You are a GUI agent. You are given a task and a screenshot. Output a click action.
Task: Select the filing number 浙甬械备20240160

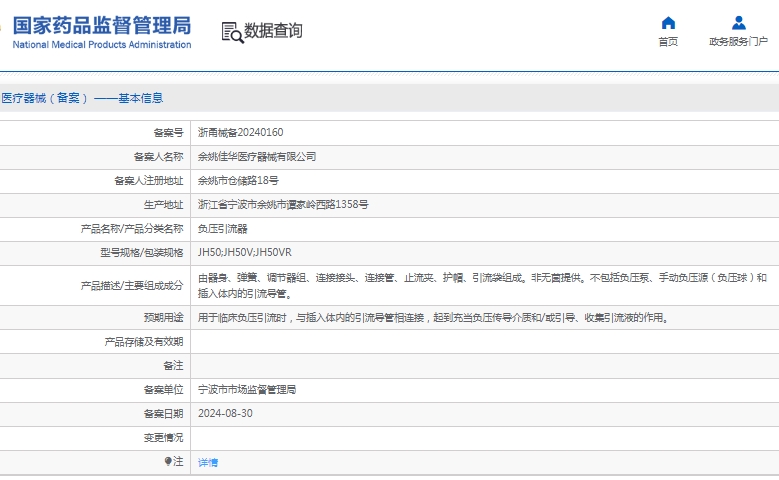tap(240, 133)
